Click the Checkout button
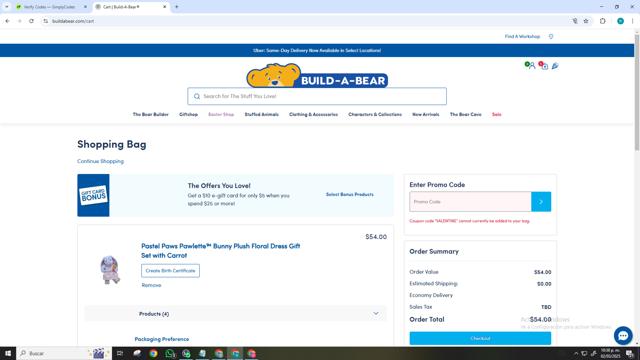This screenshot has height=360, width=640. pos(480,338)
